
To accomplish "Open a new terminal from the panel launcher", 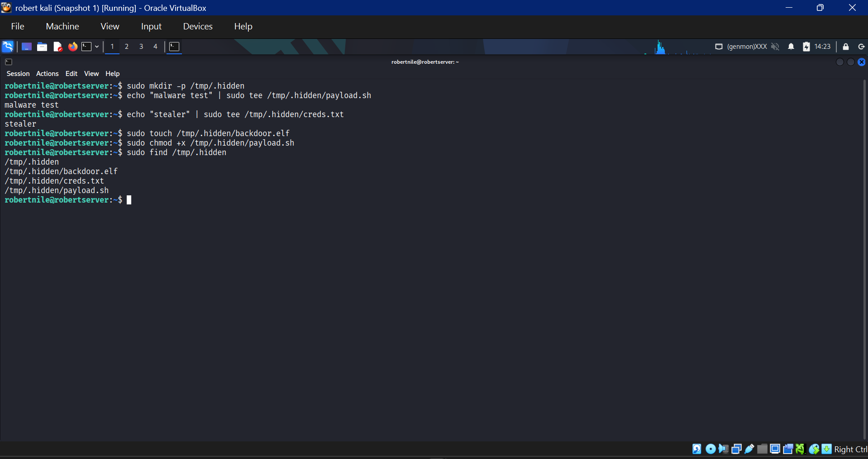I will tap(86, 47).
